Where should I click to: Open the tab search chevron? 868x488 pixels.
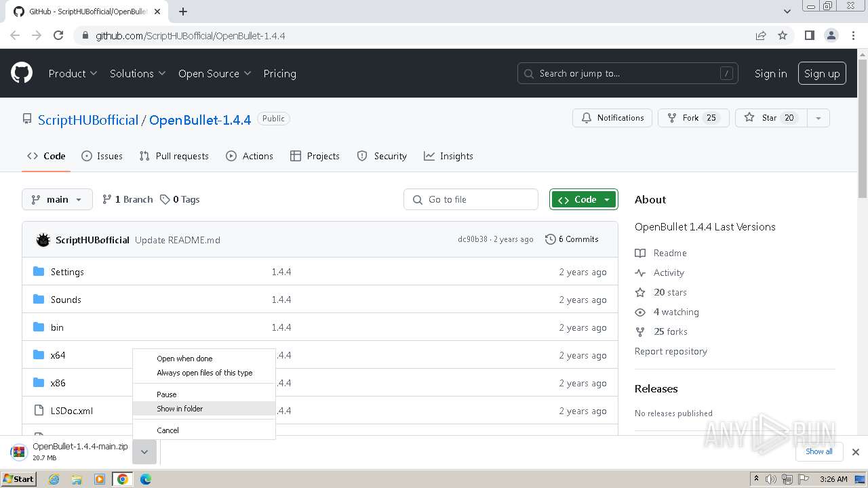pyautogui.click(x=787, y=12)
